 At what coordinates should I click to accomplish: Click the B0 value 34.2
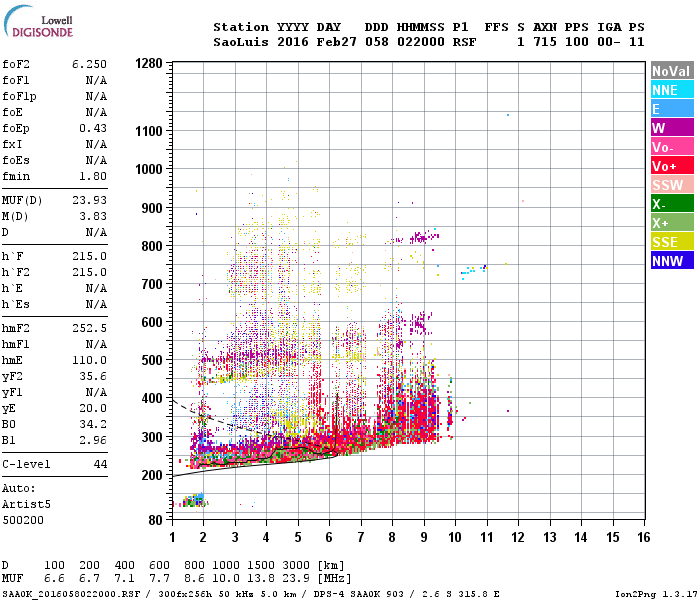[93, 424]
